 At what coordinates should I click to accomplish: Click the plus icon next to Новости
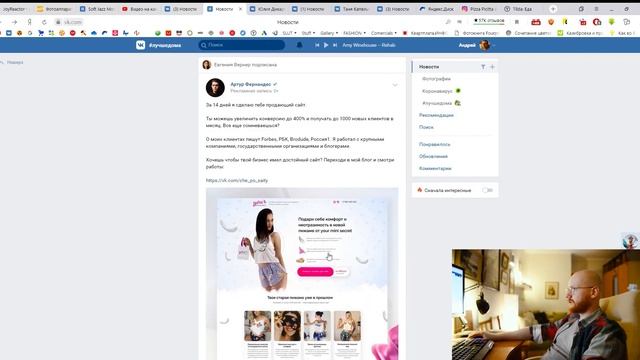click(492, 67)
